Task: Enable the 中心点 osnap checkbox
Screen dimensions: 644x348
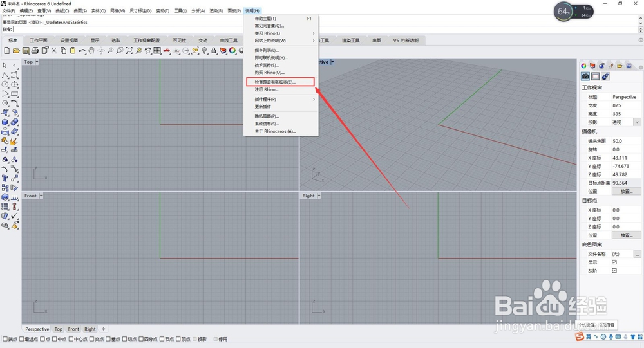Action: [x=71, y=339]
